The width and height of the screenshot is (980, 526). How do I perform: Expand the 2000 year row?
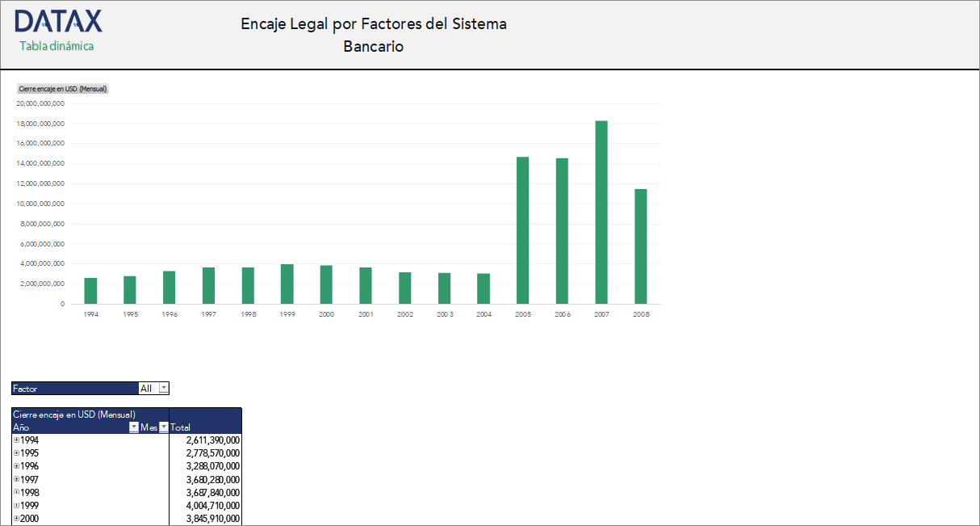click(x=16, y=518)
